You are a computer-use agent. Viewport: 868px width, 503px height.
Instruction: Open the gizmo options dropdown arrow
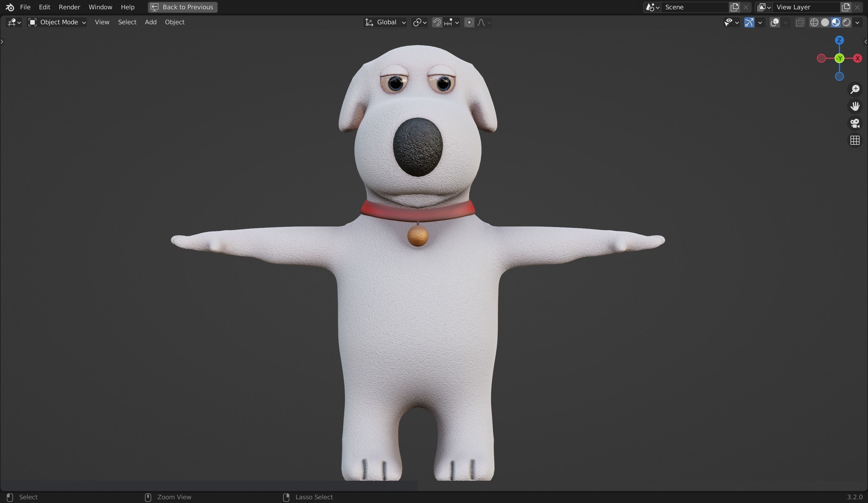pos(760,22)
